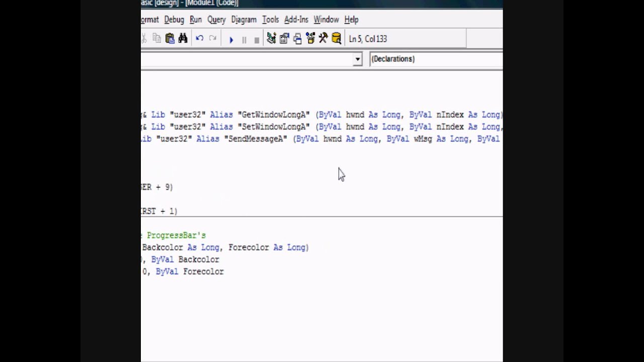Click the Redo arrow icon
This screenshot has width=644, height=362.
coord(213,39)
